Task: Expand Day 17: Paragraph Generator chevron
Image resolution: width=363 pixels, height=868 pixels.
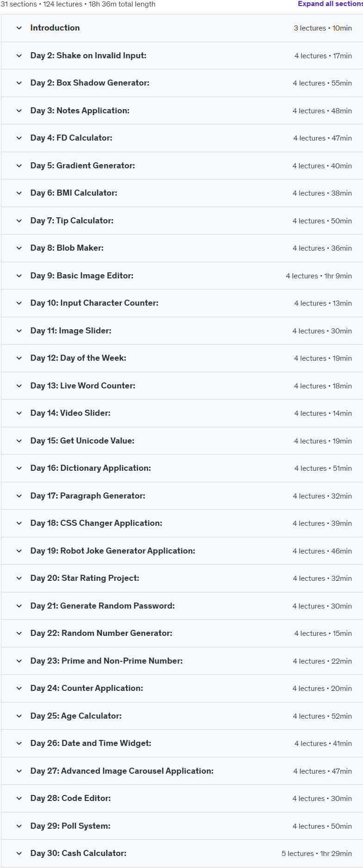Action: [x=19, y=496]
